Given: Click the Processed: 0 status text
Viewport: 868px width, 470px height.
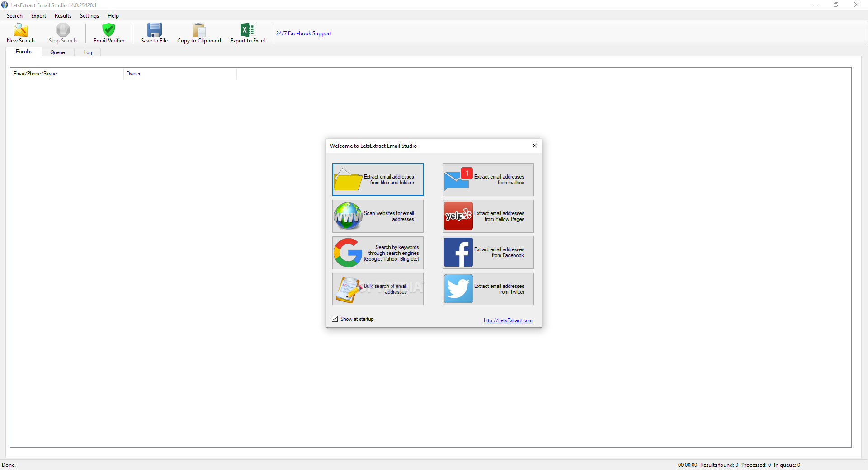Looking at the screenshot, I should (756, 465).
